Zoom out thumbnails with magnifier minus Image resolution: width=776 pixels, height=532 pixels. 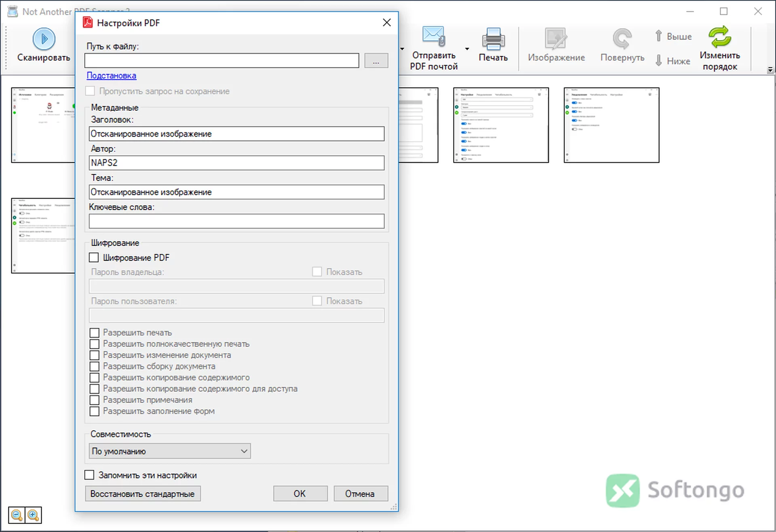[x=17, y=515]
